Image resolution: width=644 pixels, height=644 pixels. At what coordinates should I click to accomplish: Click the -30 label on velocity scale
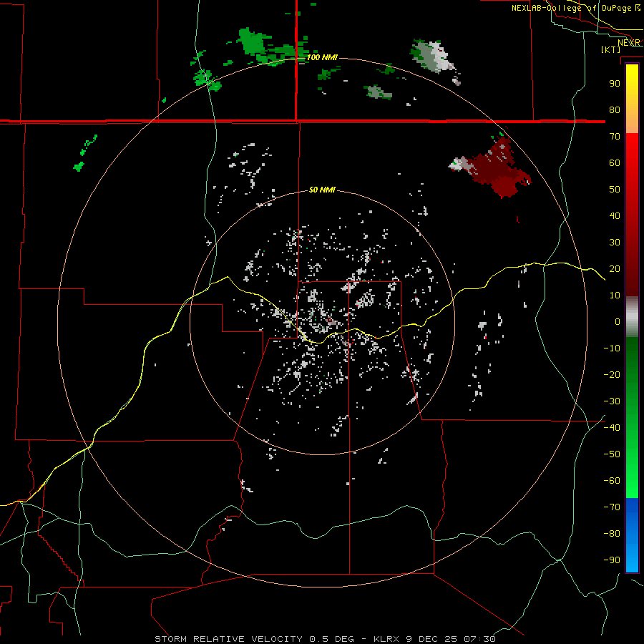[612, 401]
